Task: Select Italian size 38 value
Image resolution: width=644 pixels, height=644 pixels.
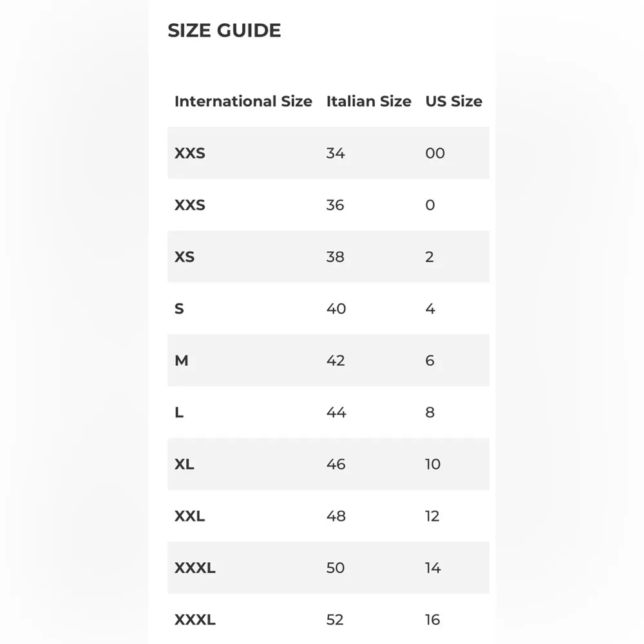Action: [335, 257]
